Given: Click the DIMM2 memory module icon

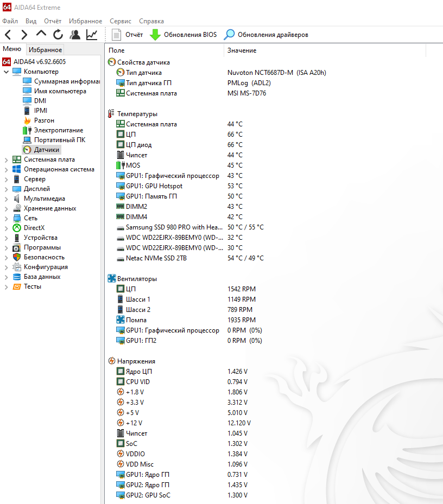Looking at the screenshot, I should point(121,206).
